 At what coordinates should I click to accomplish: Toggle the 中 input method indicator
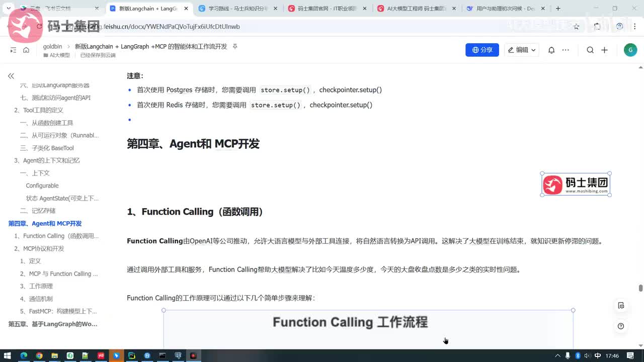coord(597,355)
